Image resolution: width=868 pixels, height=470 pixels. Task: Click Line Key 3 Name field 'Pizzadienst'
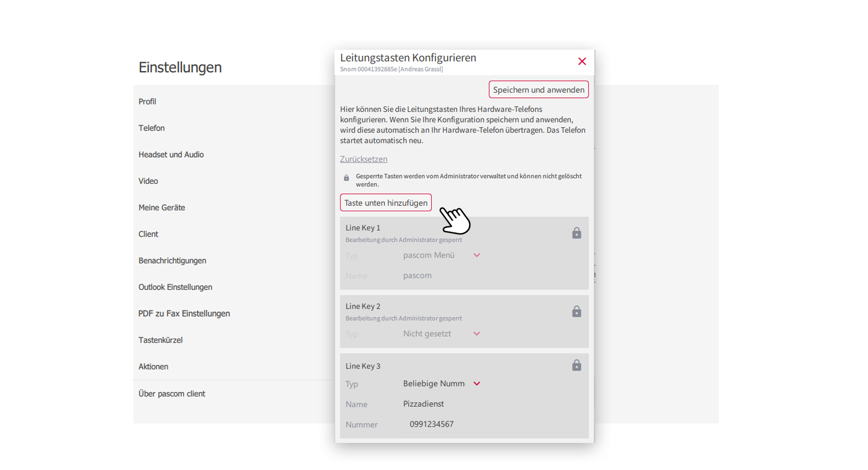(x=493, y=404)
